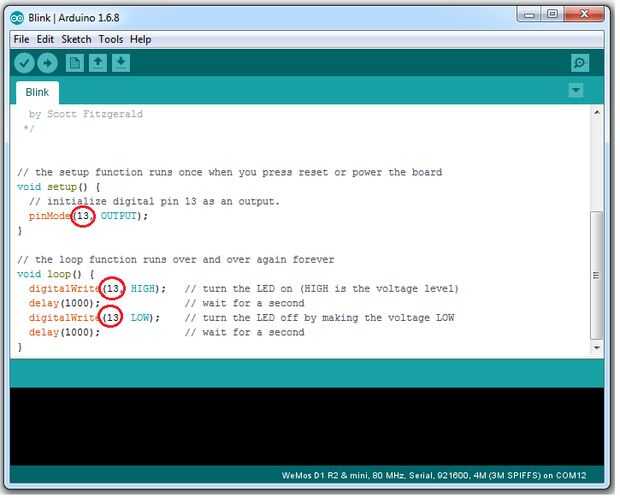Click the WeMos D1 board status text
This screenshot has width=620, height=498.
coord(434,476)
